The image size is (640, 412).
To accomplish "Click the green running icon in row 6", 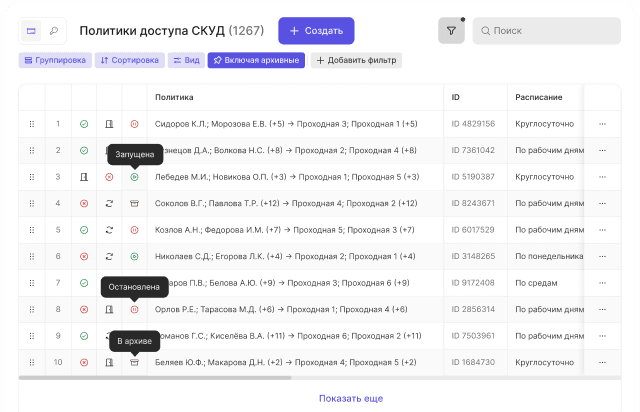I will (134, 256).
